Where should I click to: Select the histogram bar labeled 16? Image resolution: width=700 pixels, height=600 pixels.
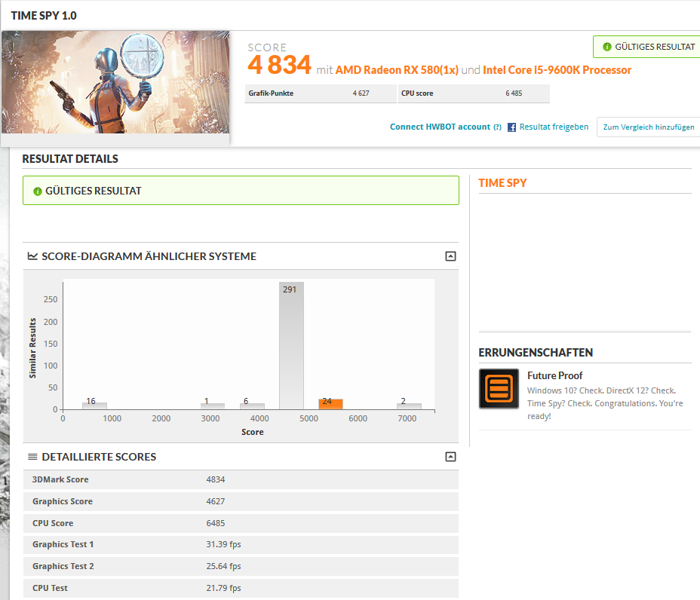[94, 406]
